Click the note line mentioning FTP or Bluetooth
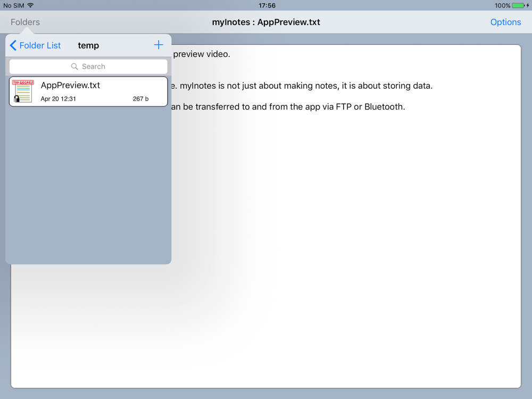532x399 pixels. 287,107
